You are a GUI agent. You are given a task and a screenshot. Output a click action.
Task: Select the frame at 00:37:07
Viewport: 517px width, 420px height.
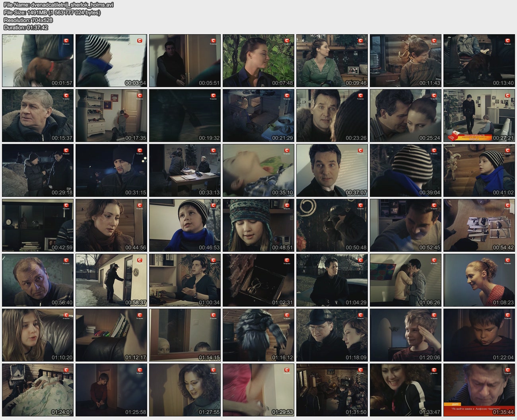pyautogui.click(x=332, y=170)
